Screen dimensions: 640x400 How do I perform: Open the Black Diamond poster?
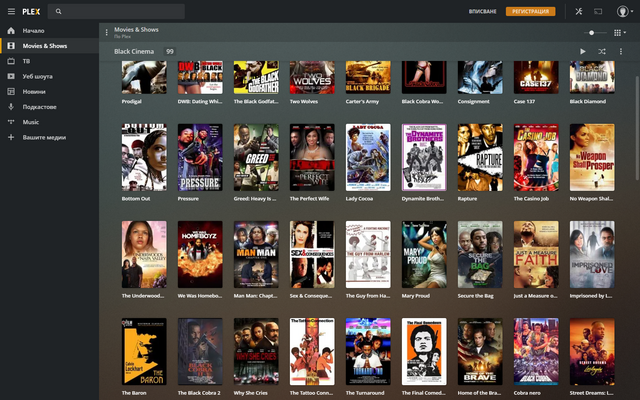(x=592, y=77)
